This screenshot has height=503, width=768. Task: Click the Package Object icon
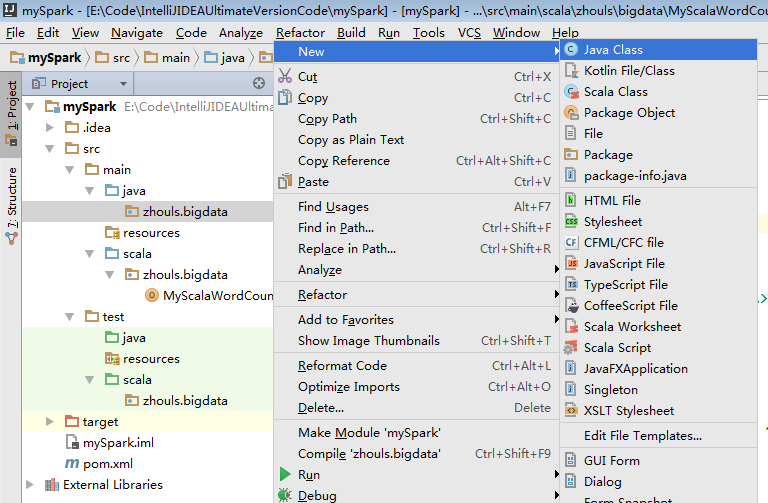pos(571,113)
